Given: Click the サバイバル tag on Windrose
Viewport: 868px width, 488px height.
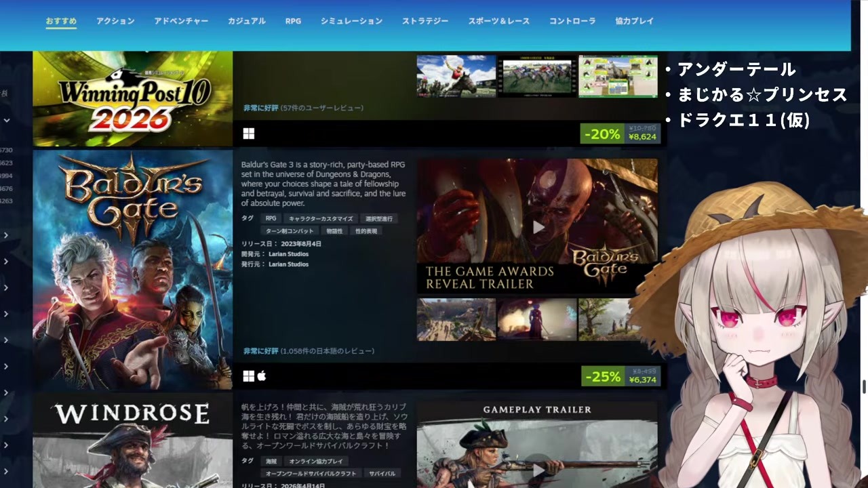Looking at the screenshot, I should click(x=382, y=473).
